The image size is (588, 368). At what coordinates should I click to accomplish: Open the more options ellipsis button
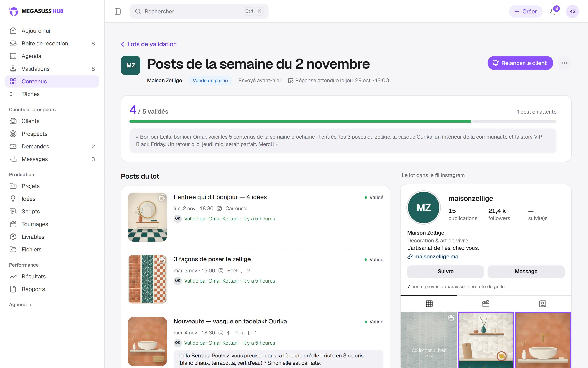[564, 63]
